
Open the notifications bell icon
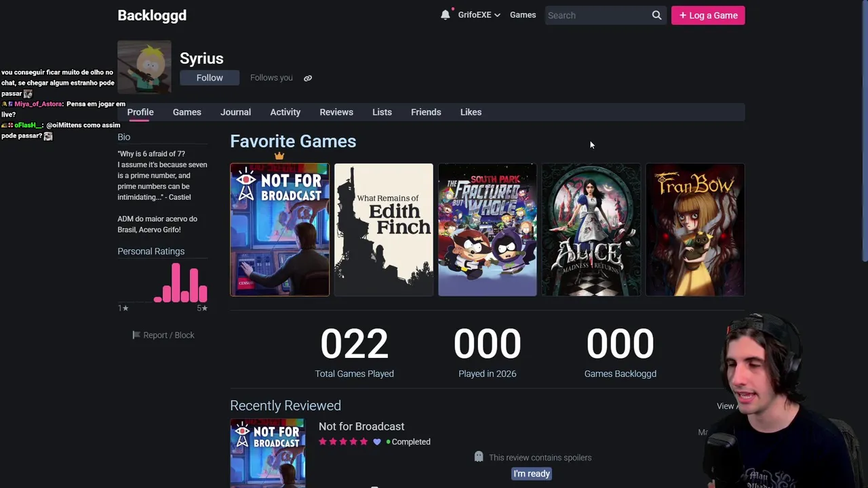pos(446,15)
